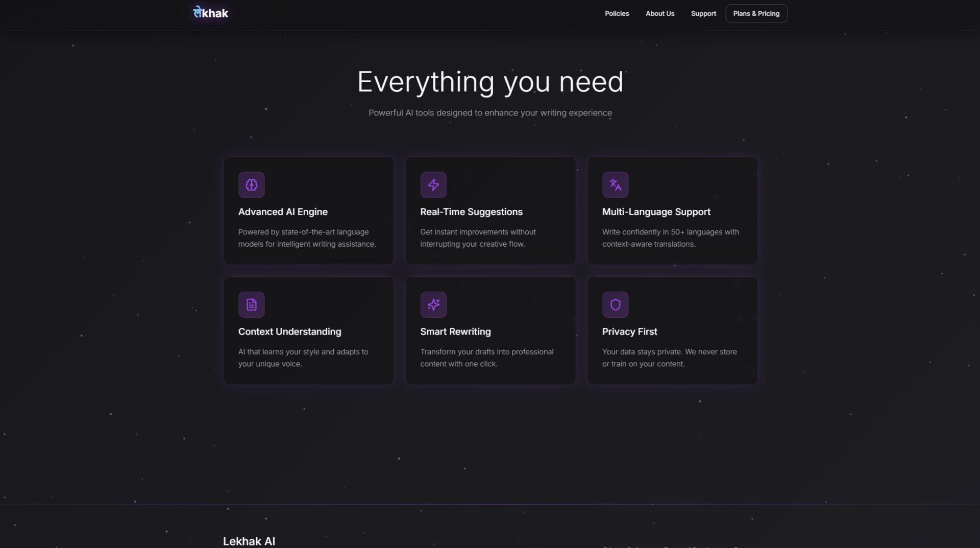Screen dimensions: 980x548
Task: Go to About Us in the navbar
Action: tap(659, 14)
